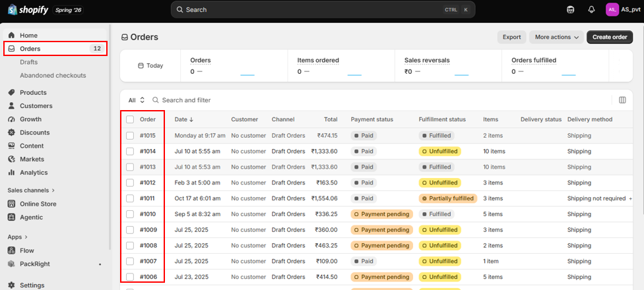
Task: Click the calendar icon beside Today
Action: 141,66
